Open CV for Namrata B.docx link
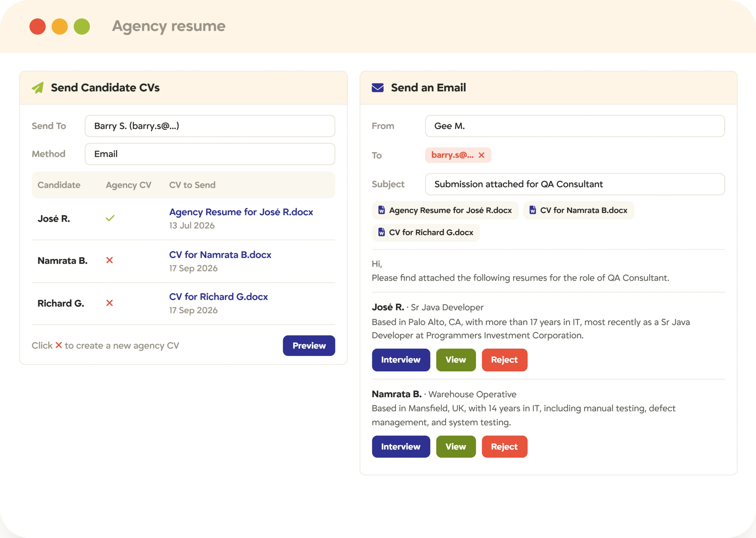The width and height of the screenshot is (756, 538). [x=220, y=255]
